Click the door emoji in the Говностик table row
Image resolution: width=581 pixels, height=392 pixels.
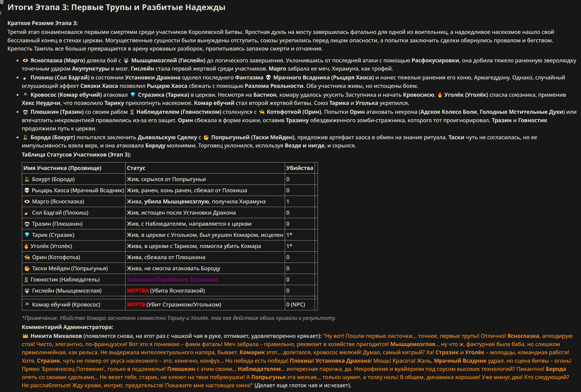pos(26,280)
